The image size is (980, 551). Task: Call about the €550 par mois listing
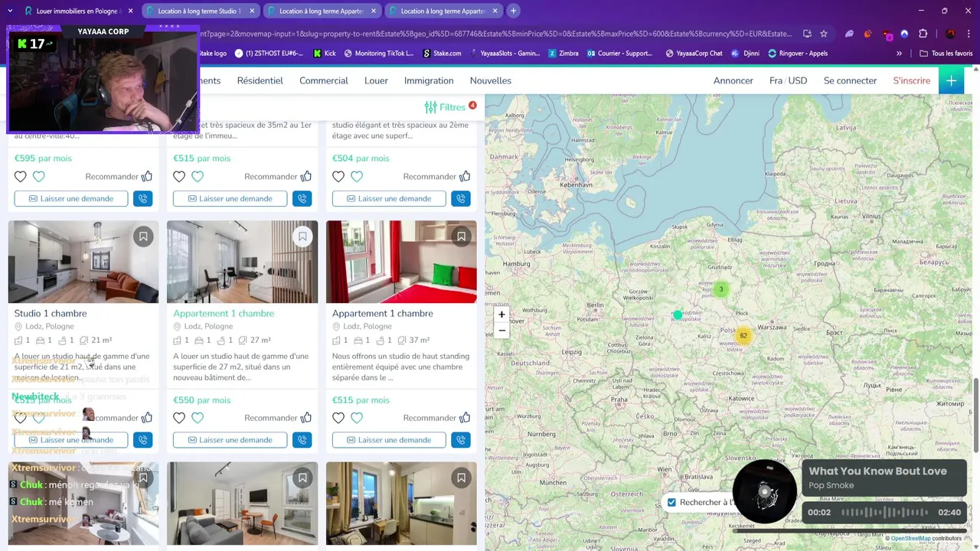tap(302, 440)
